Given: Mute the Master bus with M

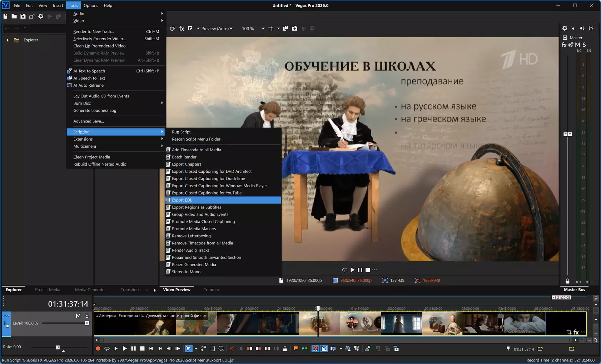Looking at the screenshot, I should pyautogui.click(x=577, y=45).
